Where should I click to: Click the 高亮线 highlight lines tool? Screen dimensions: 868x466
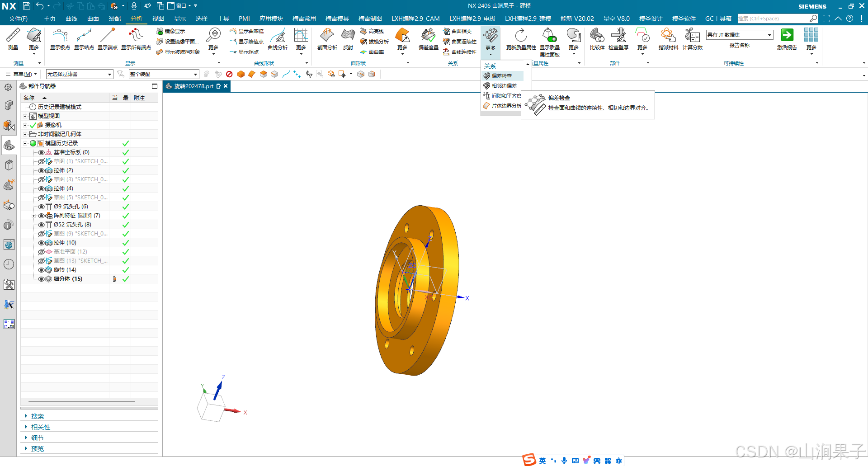coord(372,31)
